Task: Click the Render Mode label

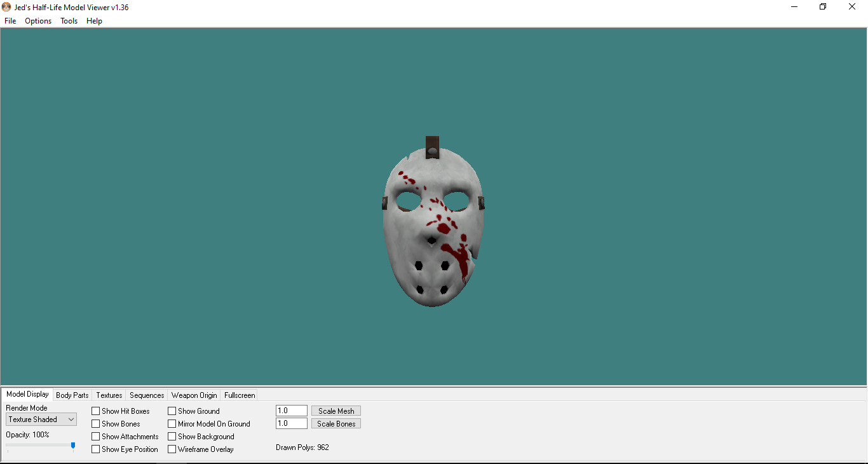Action: pyautogui.click(x=27, y=408)
